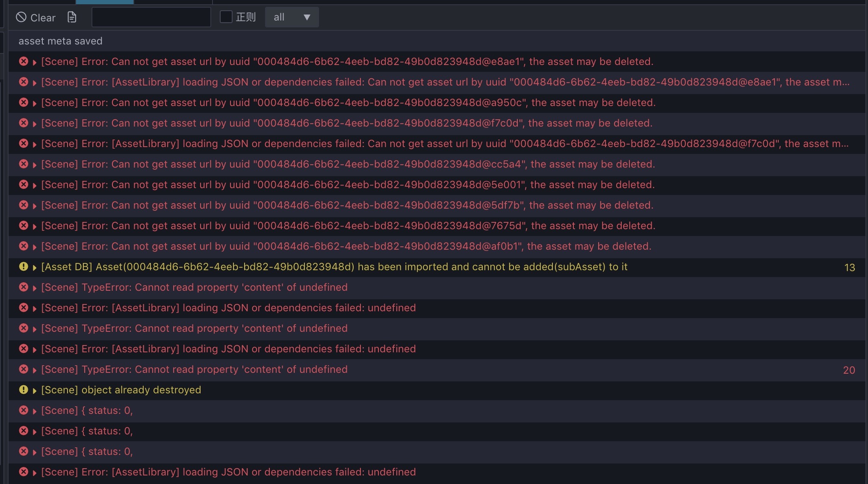Click error icon on @7675d uuid message
868x484 pixels.
pos(24,225)
